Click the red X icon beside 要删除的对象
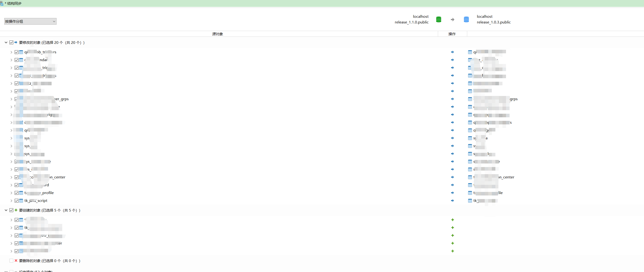 (x=16, y=260)
